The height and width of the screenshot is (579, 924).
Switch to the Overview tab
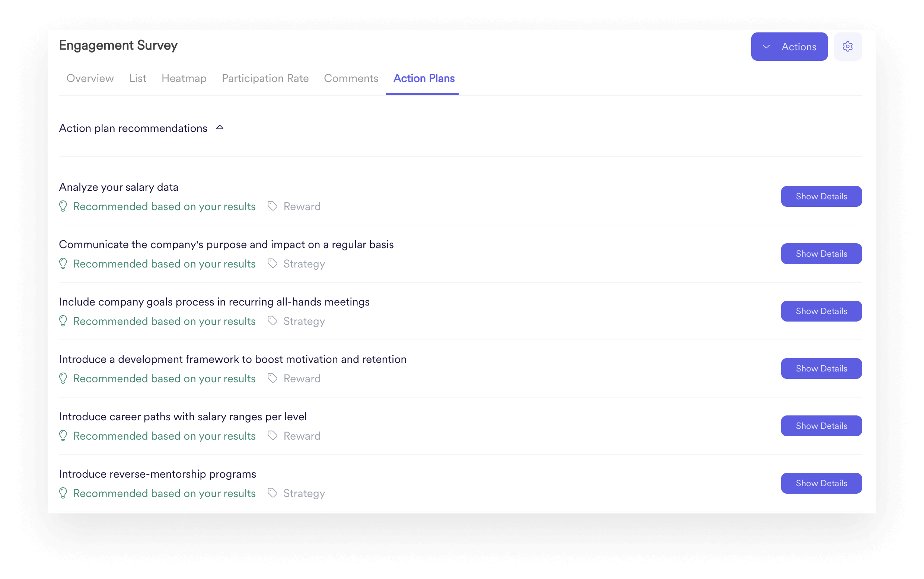point(90,78)
